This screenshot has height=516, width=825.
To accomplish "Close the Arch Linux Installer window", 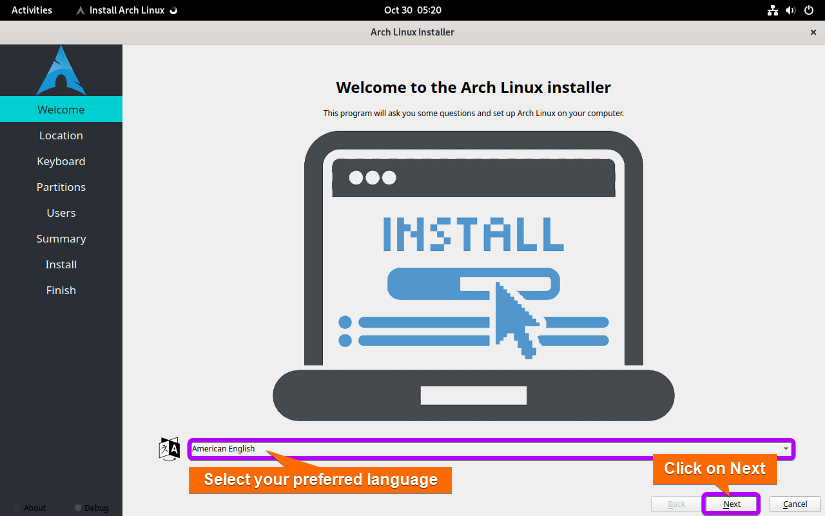I will (x=813, y=32).
